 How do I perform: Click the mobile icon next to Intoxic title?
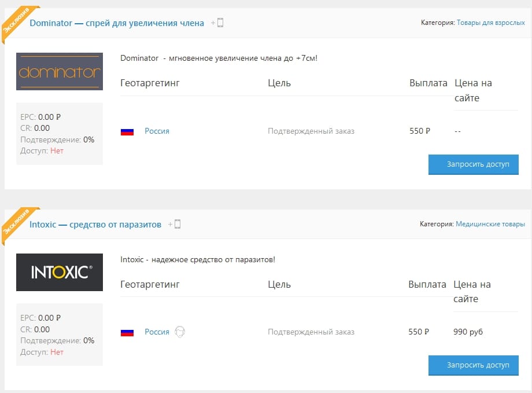tap(178, 224)
